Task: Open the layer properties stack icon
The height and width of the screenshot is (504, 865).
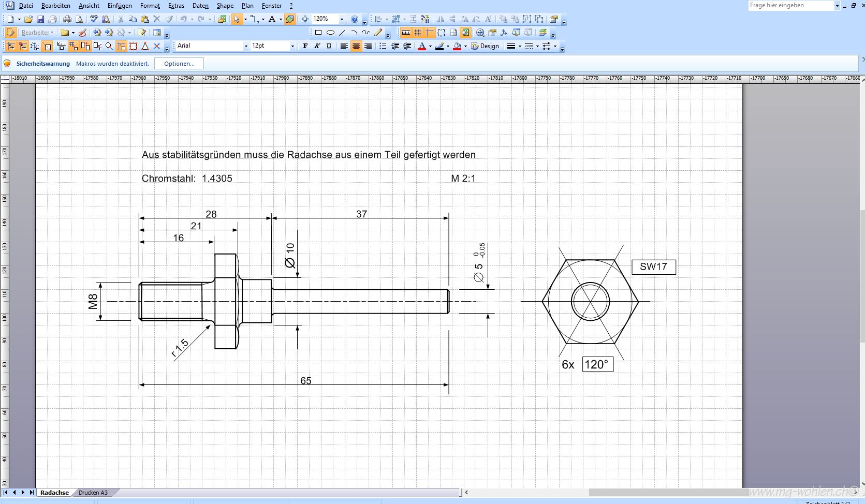Action: point(543,32)
